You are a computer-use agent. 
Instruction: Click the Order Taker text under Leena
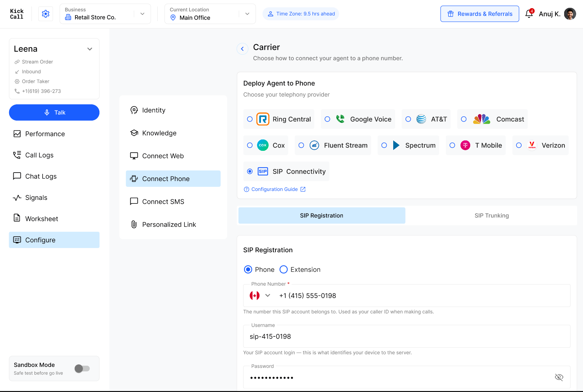click(36, 81)
